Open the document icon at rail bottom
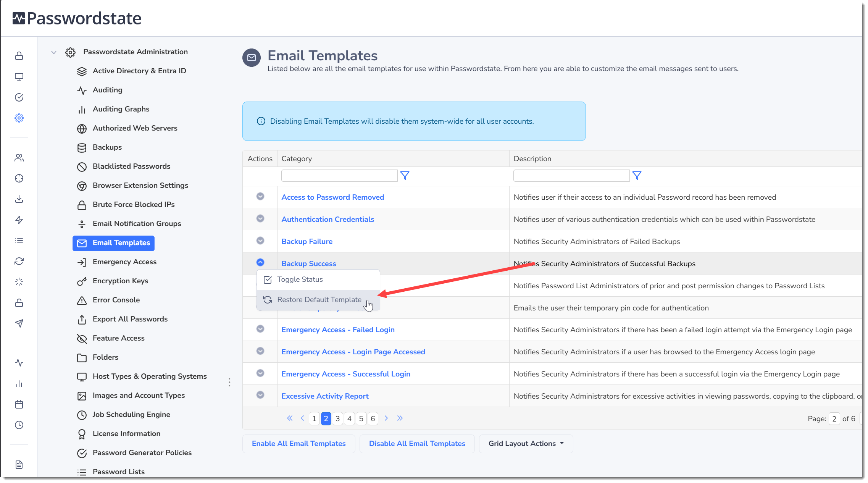Viewport: 868px width, 483px height. click(x=19, y=465)
